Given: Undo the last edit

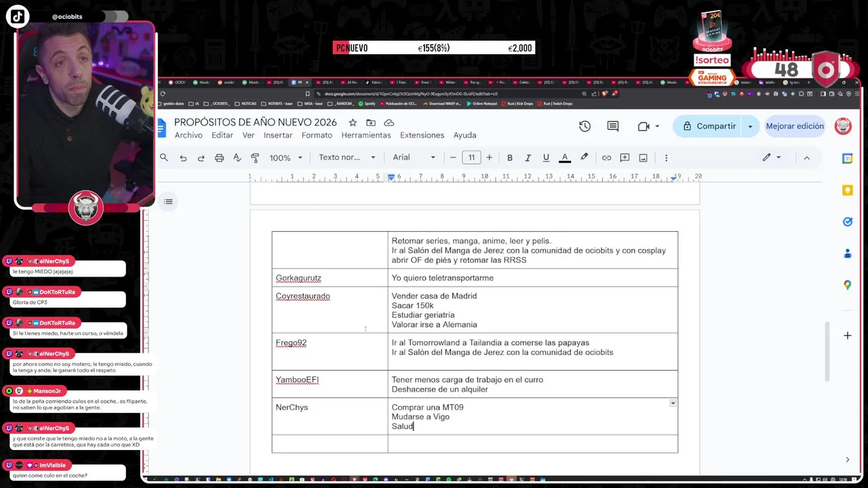Looking at the screenshot, I should pyautogui.click(x=183, y=158).
